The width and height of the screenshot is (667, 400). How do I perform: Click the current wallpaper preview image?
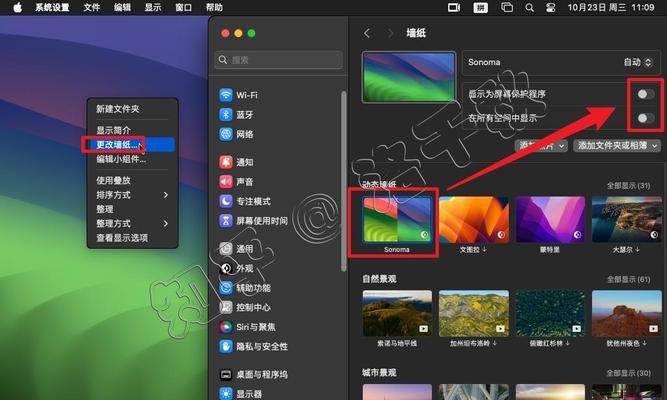[409, 77]
